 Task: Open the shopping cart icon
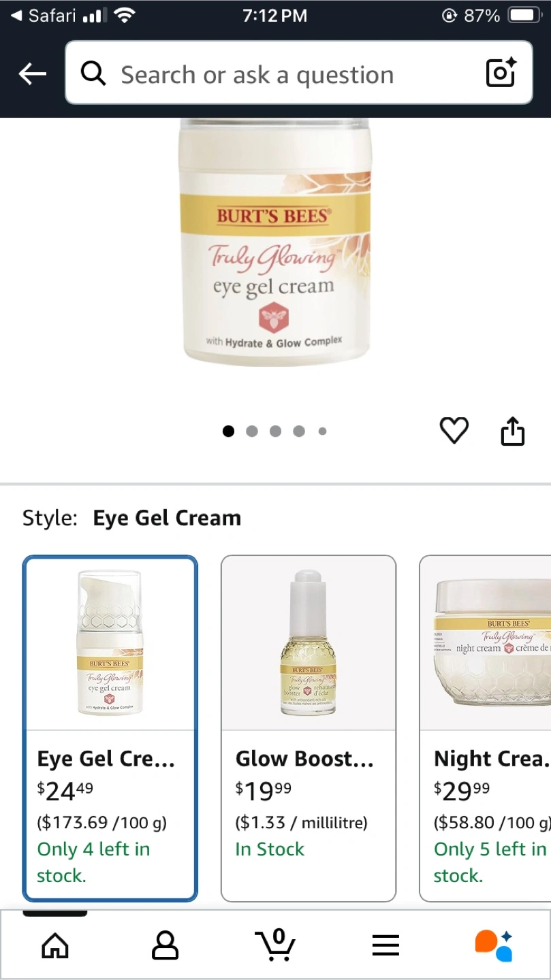275,945
